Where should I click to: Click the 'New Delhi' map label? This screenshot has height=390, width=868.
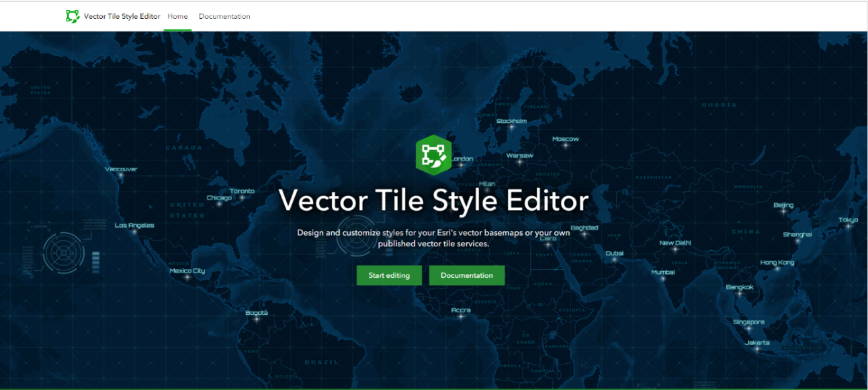(x=675, y=243)
